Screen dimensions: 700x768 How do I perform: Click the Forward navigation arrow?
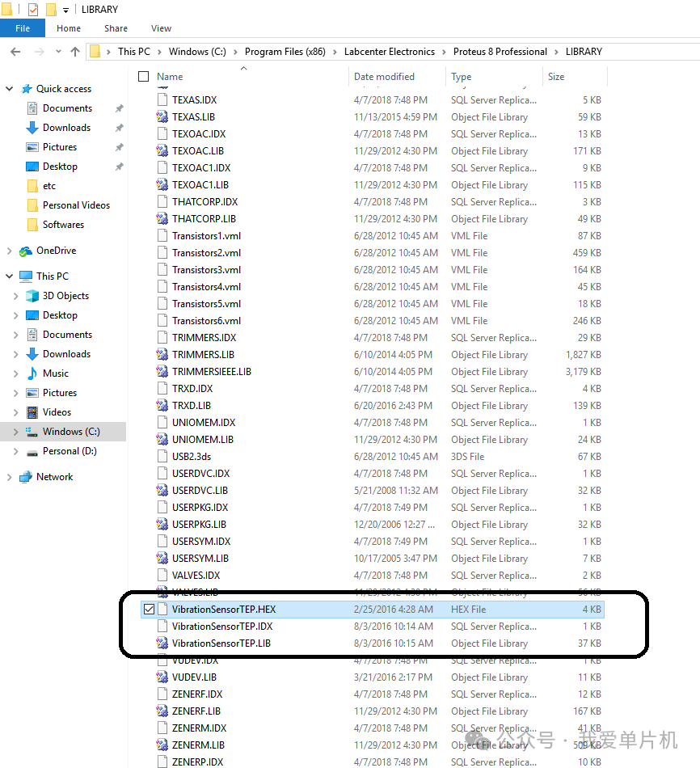point(39,52)
